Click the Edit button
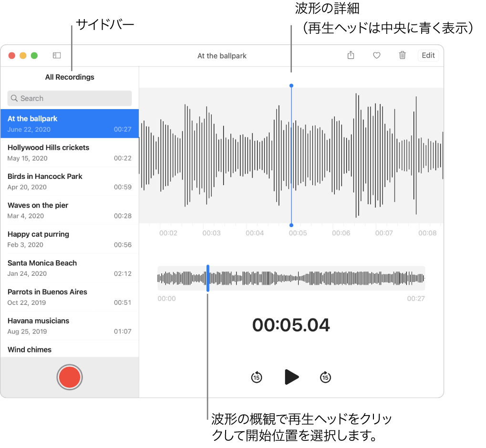The height and width of the screenshot is (448, 486). point(428,55)
